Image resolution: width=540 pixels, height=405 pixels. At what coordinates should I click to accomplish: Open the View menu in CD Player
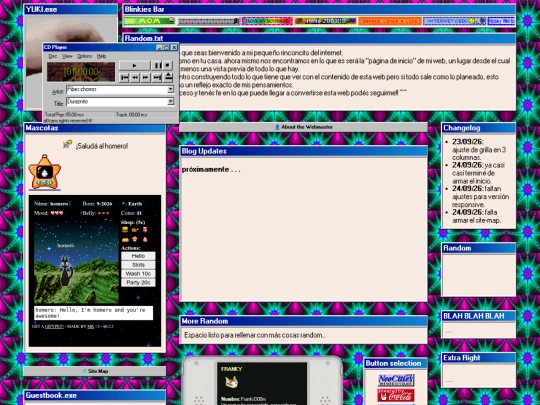[x=67, y=56]
